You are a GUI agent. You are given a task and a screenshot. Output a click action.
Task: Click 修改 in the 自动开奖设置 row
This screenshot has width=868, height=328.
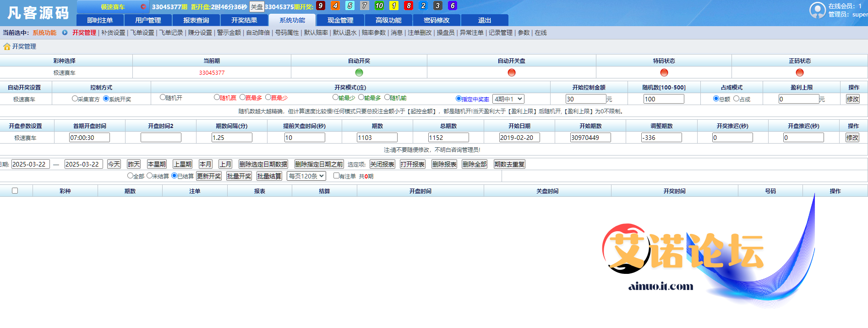(853, 99)
